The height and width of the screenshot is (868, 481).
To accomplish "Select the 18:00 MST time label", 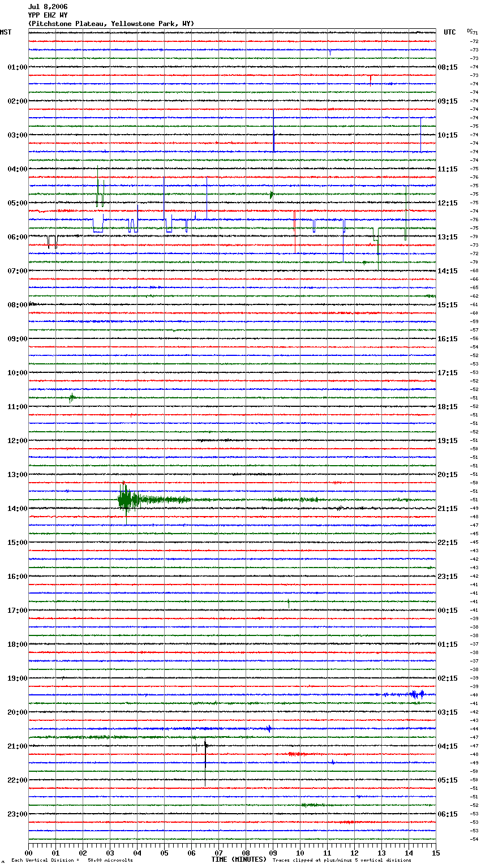I will pyautogui.click(x=18, y=644).
